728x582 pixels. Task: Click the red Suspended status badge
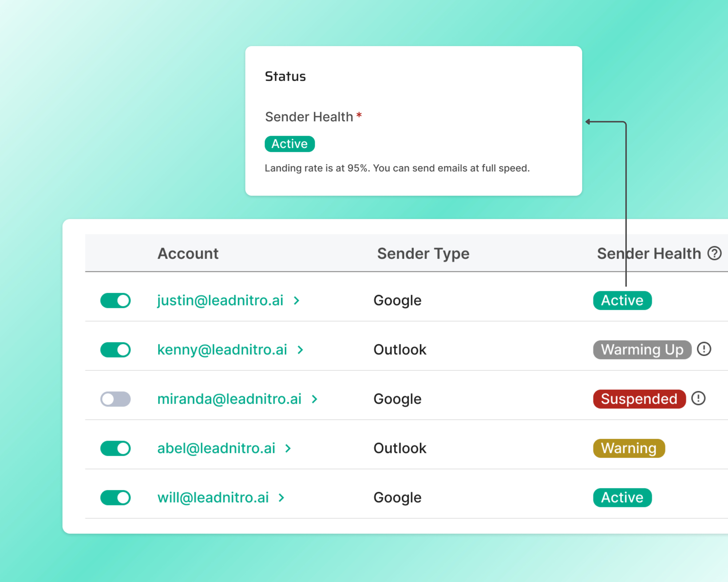pos(639,399)
